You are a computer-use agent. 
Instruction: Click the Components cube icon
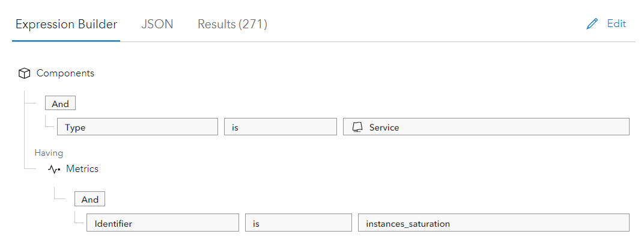[24, 73]
